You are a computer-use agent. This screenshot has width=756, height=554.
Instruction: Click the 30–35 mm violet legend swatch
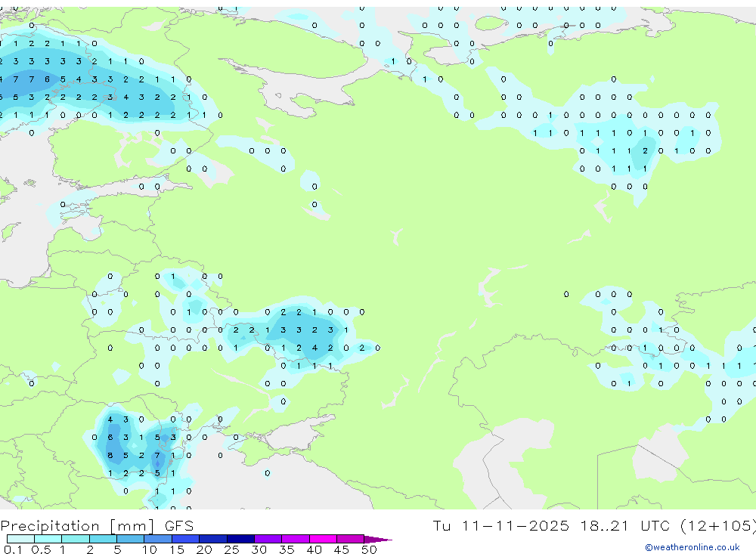[x=268, y=539]
